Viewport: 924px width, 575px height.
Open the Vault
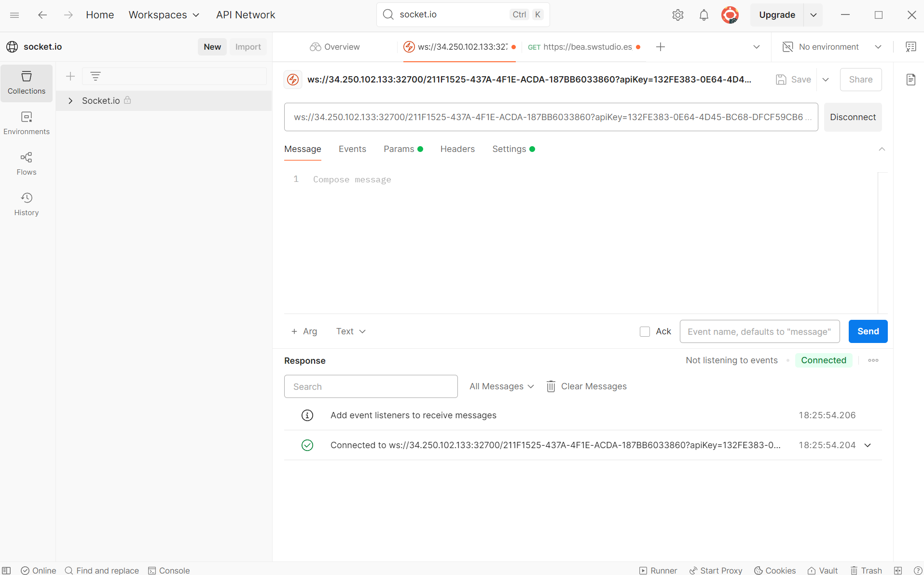(823, 570)
